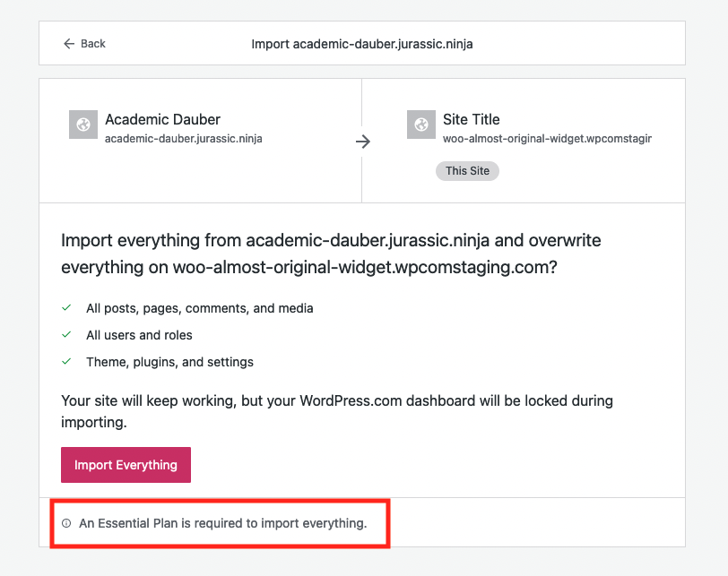This screenshot has height=576, width=728.
Task: Click the Academic Dauber globe icon
Action: point(83,125)
